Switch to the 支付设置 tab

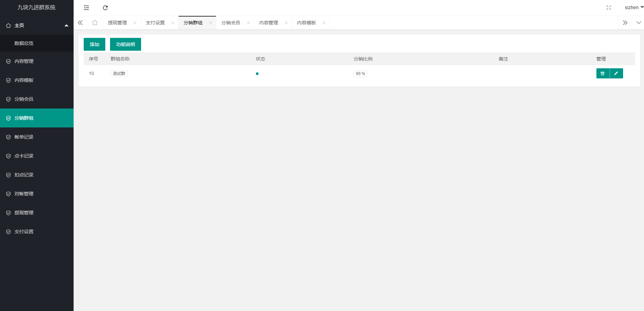pos(155,23)
